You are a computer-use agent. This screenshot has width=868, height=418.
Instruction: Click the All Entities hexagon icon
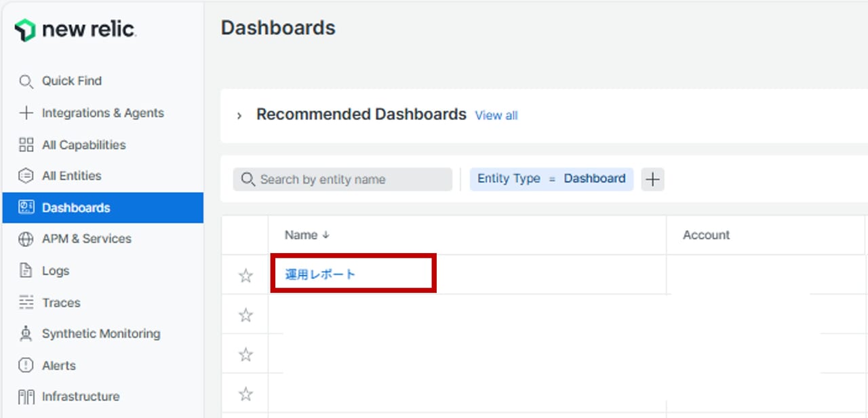pyautogui.click(x=26, y=176)
